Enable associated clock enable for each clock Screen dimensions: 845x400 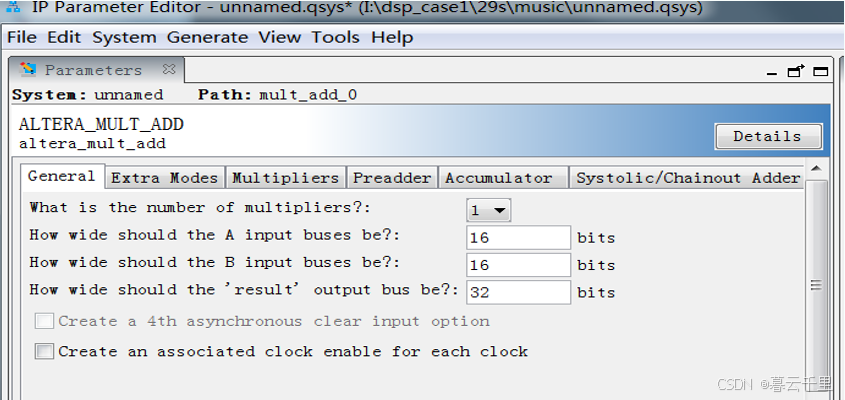[44, 351]
